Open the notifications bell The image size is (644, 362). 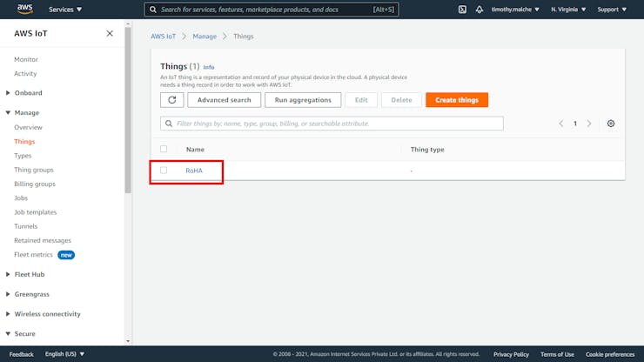coord(480,10)
